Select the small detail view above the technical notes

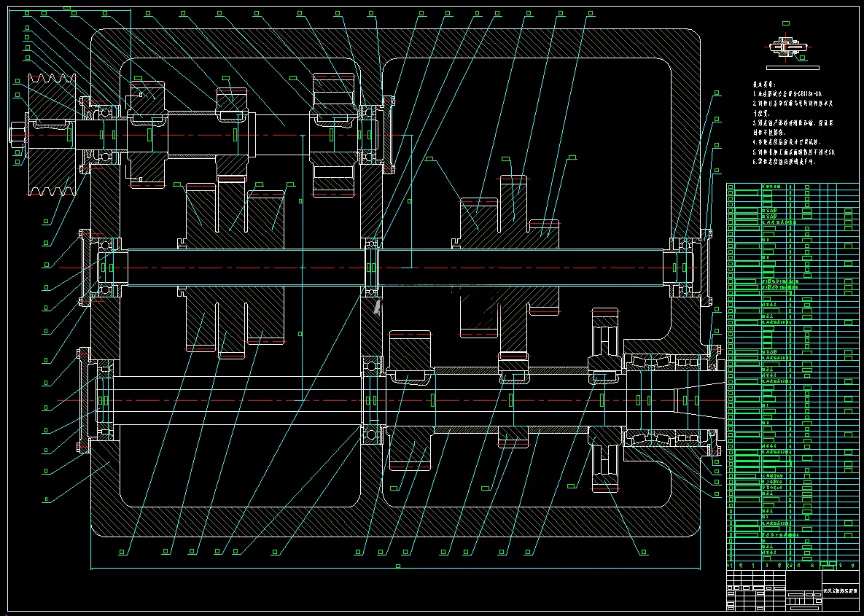point(788,48)
